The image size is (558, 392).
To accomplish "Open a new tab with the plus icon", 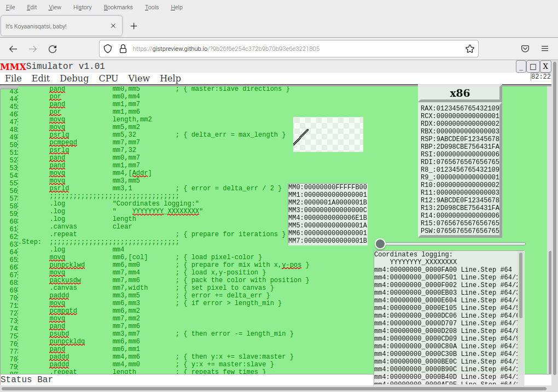I will tap(133, 26).
